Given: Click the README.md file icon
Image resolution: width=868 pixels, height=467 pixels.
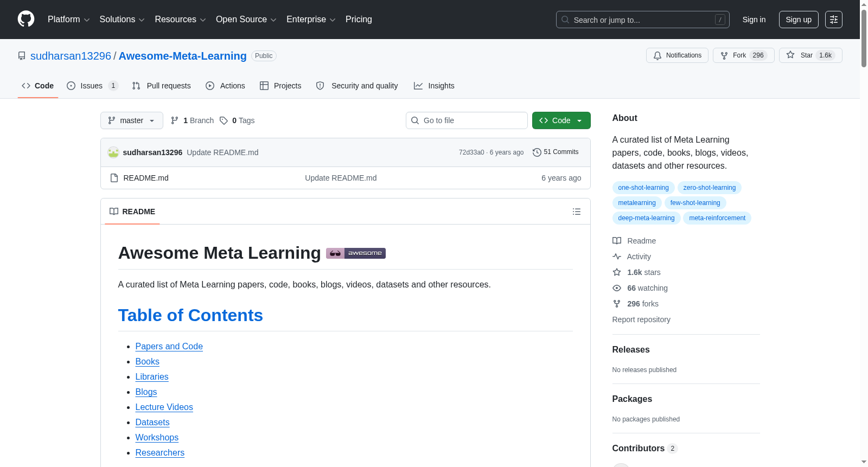Looking at the screenshot, I should tap(114, 178).
